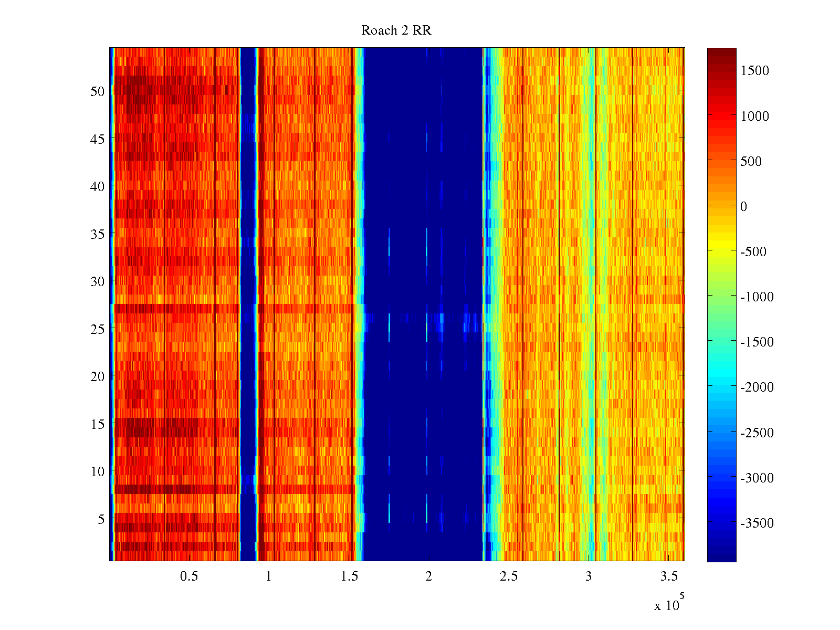The image size is (840, 630).
Task: Click the colorbar label 500
Action: (751, 161)
